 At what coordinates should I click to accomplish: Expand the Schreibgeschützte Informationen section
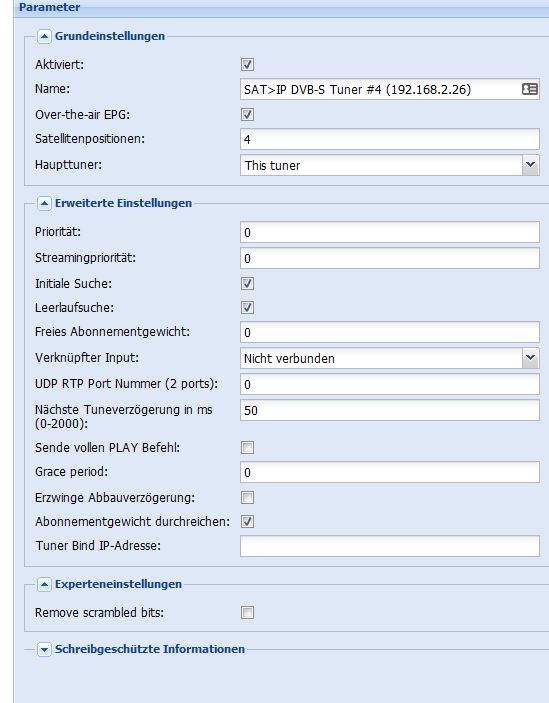coord(44,649)
